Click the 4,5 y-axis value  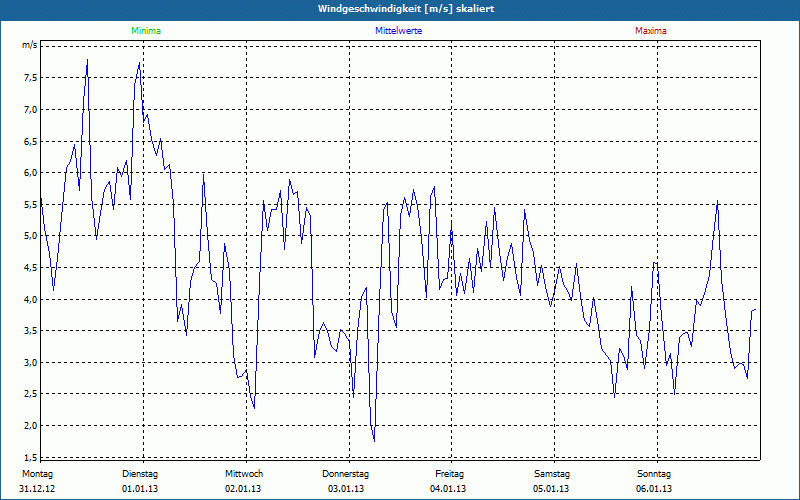(30, 267)
